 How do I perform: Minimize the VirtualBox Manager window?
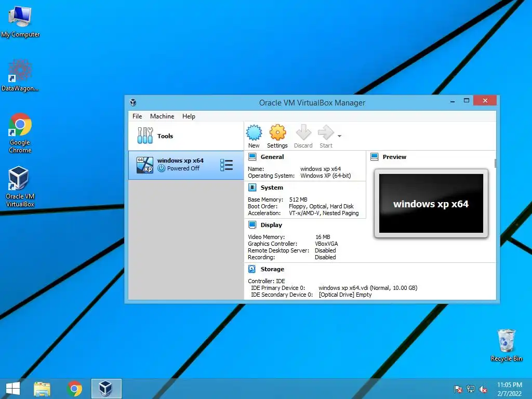click(453, 101)
